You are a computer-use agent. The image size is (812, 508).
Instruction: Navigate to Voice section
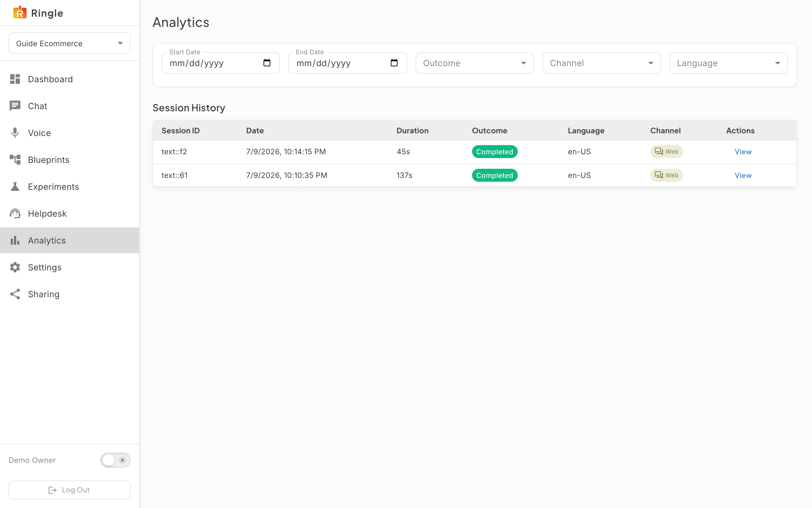pyautogui.click(x=70, y=133)
